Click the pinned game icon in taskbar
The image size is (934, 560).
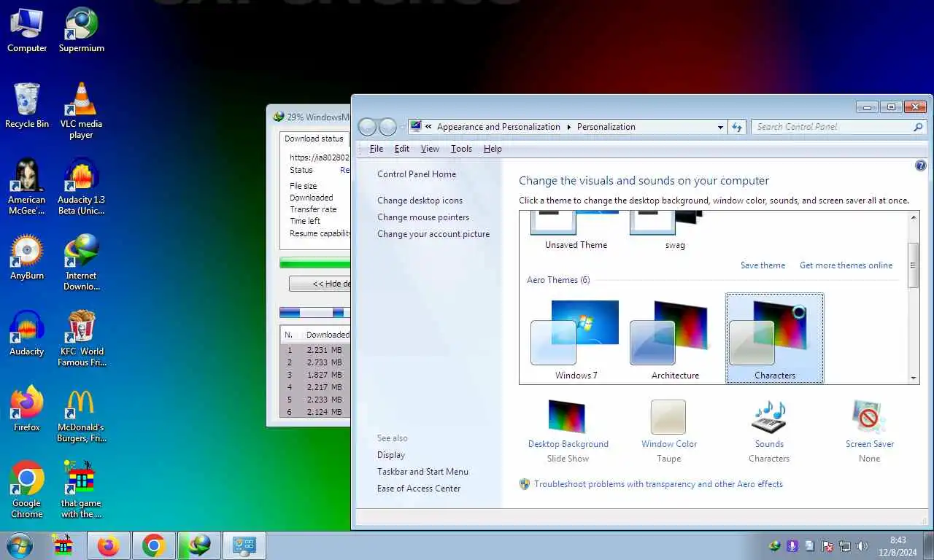(63, 545)
